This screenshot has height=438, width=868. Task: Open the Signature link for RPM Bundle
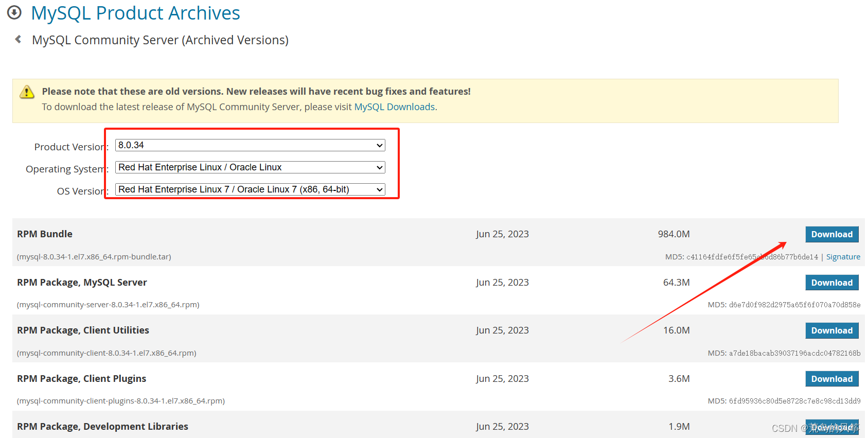click(x=843, y=257)
